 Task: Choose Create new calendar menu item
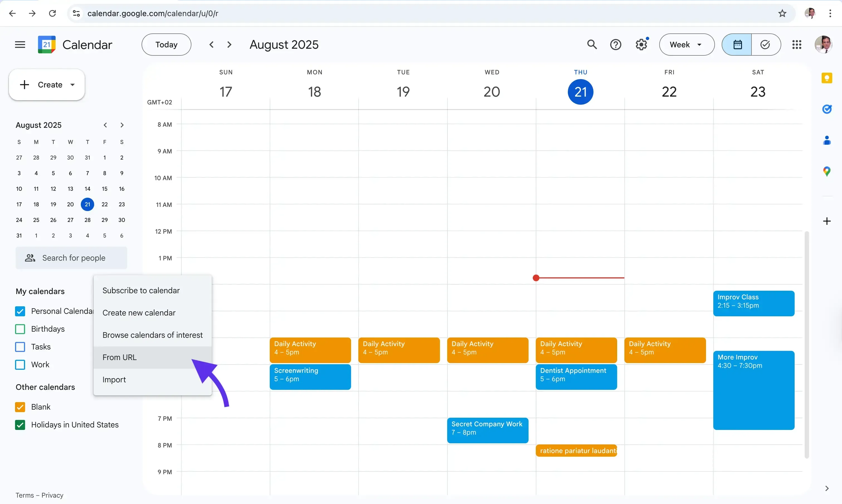(x=139, y=313)
